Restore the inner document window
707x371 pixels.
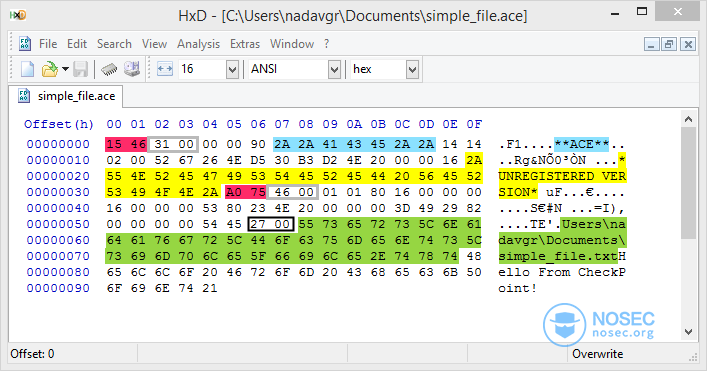[x=669, y=44]
